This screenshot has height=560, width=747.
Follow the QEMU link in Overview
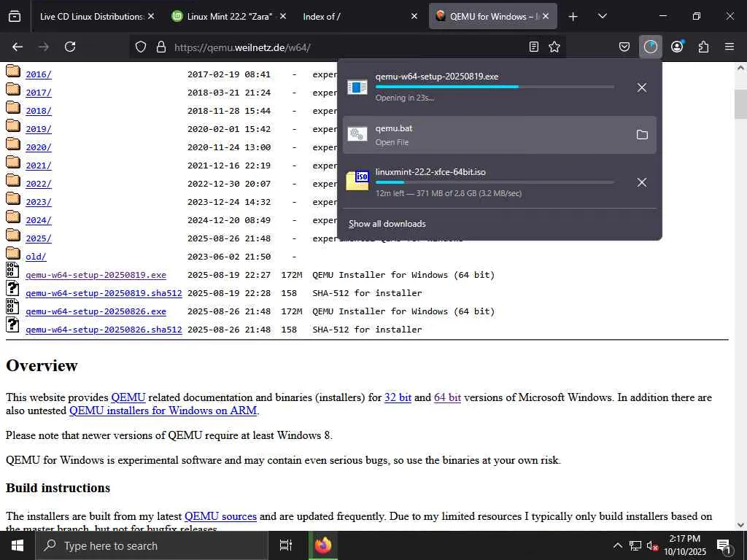tap(128, 397)
